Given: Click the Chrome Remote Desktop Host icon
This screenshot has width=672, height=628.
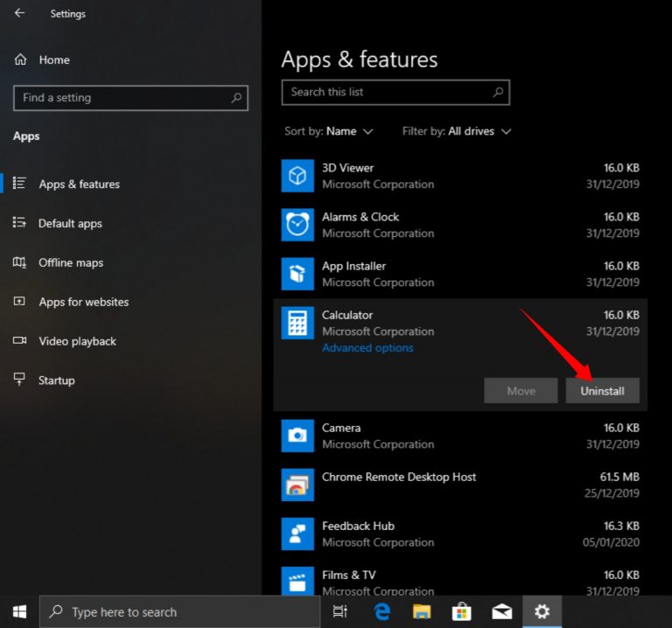Looking at the screenshot, I should (297, 485).
